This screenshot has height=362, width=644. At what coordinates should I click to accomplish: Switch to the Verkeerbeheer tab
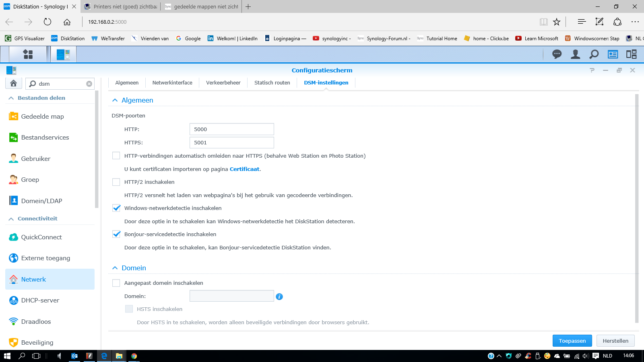click(x=223, y=83)
